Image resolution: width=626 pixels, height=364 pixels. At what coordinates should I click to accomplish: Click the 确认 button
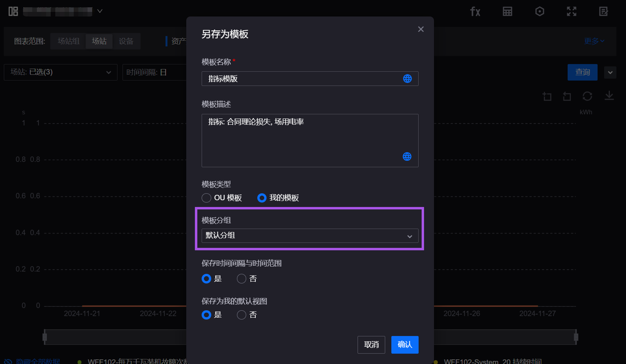[405, 345]
